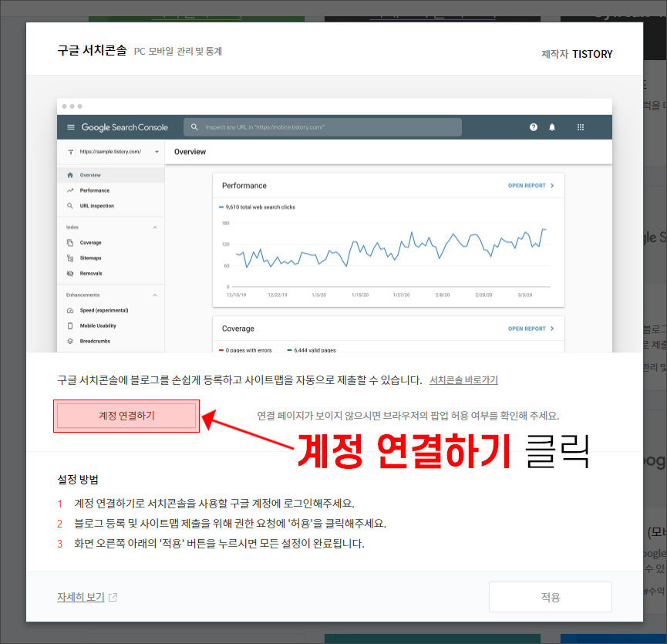Select the Breadcrumbs icon under Enhancements
Image resolution: width=667 pixels, height=644 pixels.
coord(69,341)
